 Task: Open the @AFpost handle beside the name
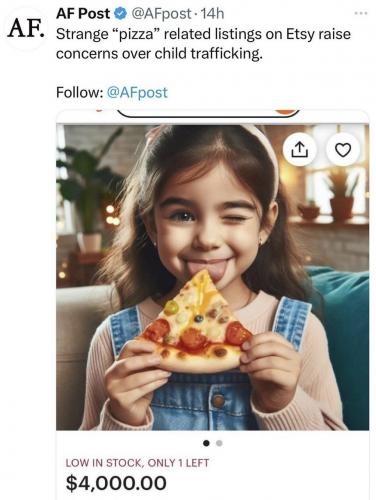coord(162,14)
